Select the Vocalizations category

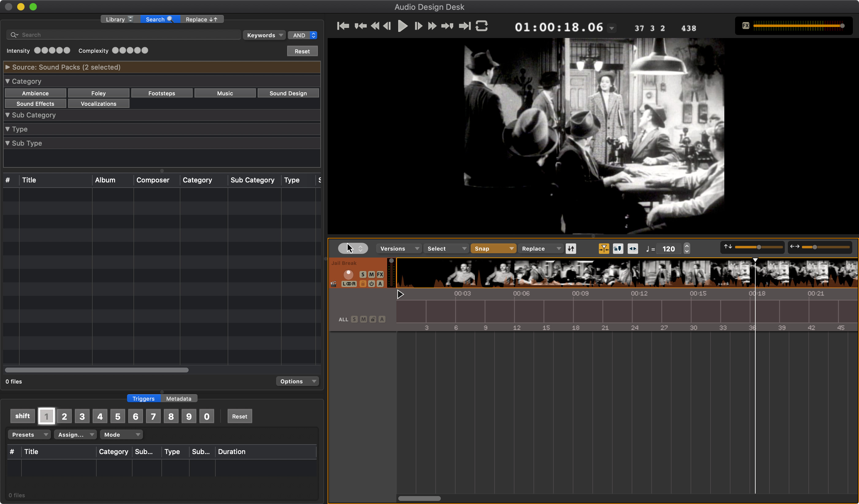tap(98, 104)
